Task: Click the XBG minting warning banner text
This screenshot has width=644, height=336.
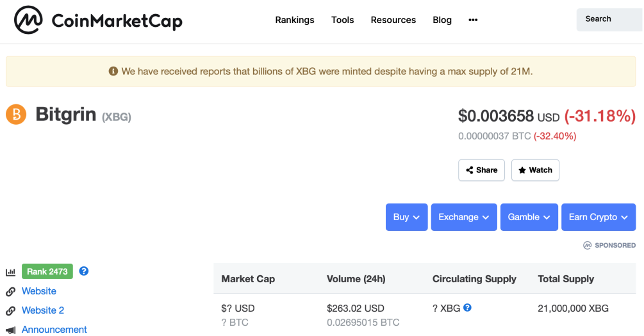Action: (x=327, y=72)
